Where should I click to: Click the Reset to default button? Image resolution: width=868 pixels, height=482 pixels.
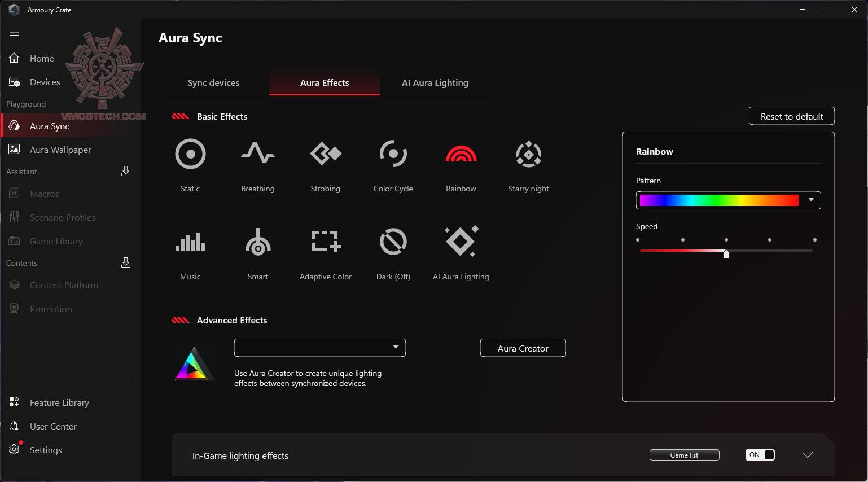coord(792,116)
